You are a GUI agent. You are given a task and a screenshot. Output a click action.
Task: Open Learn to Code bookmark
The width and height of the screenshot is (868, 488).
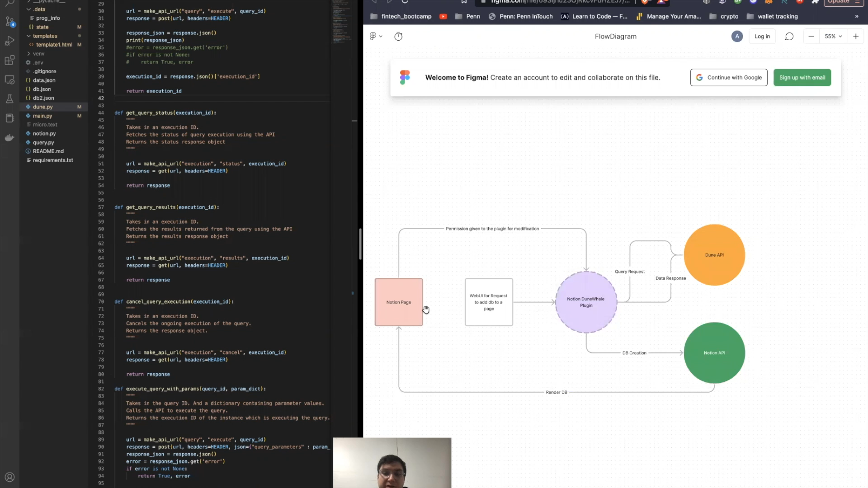pyautogui.click(x=594, y=16)
